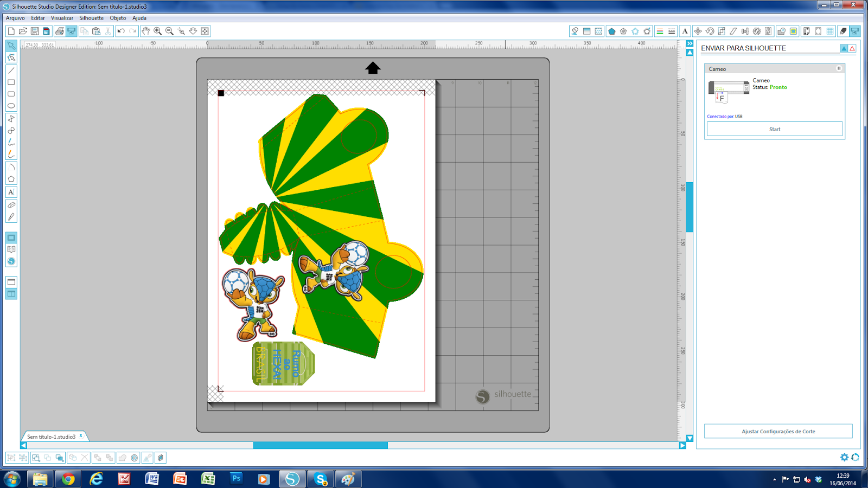Open the Rotate window icon

coord(710,31)
